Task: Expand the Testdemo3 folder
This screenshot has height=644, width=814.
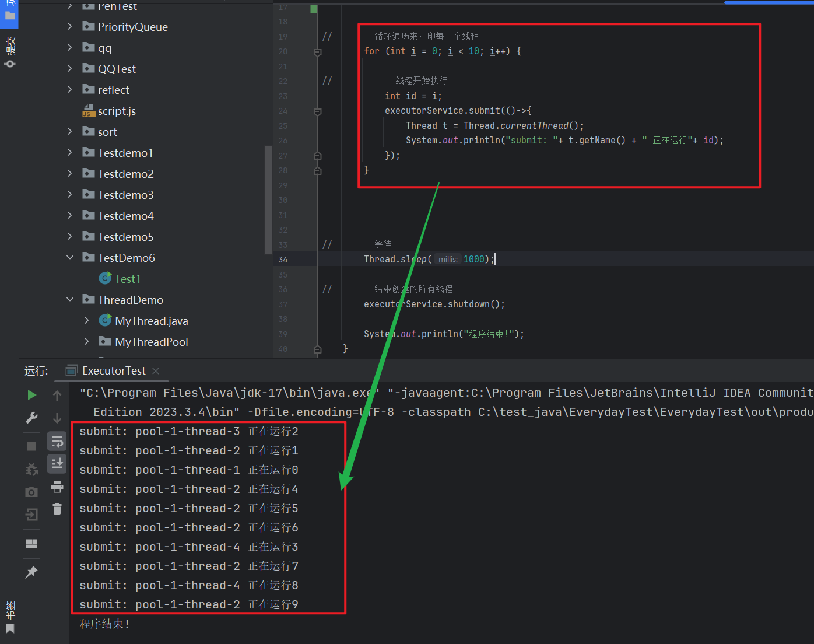Action: [x=70, y=194]
